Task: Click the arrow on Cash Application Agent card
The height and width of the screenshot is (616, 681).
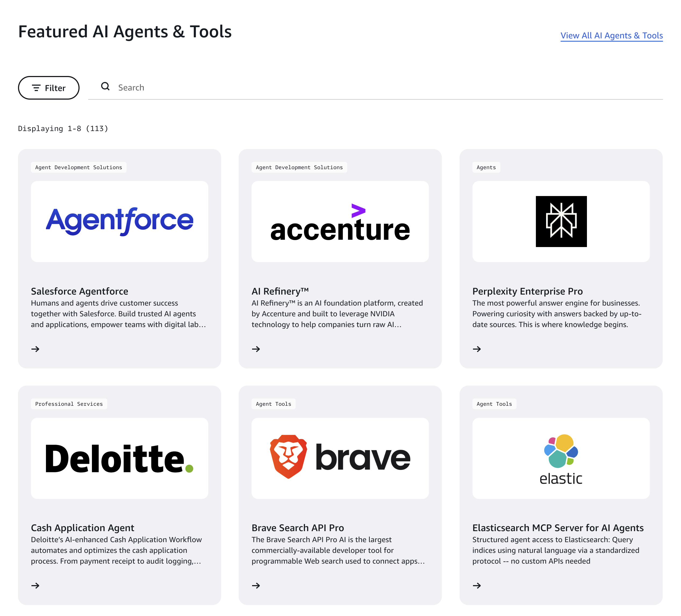Action: click(35, 586)
